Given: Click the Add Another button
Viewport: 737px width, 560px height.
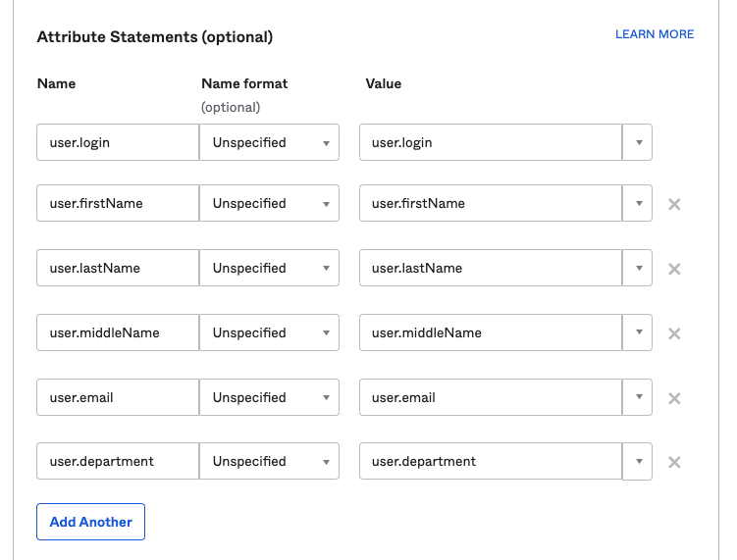Looking at the screenshot, I should pyautogui.click(x=90, y=522).
